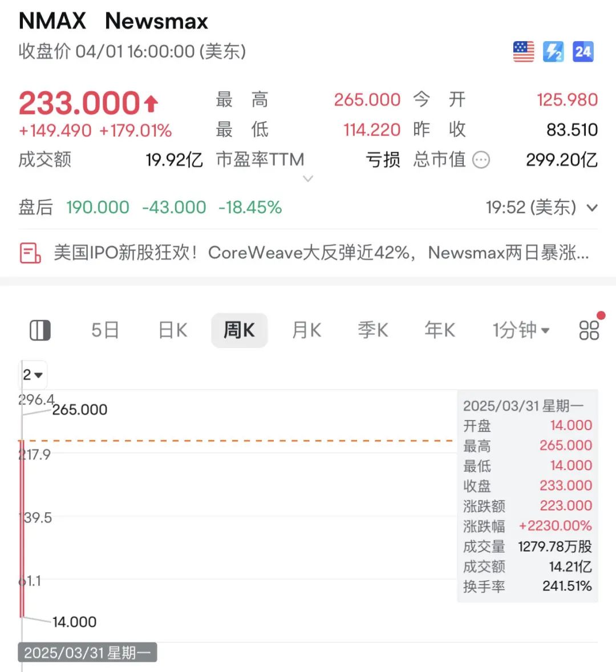Screen dimensions: 616x672
Task: Tap the 收盘 233.000 row in tooltip
Action: (x=528, y=485)
